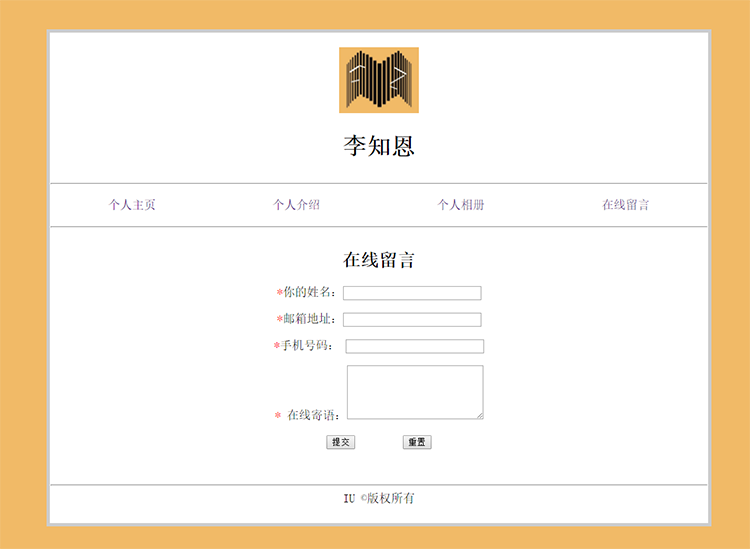Click the 你的姓名 field label

(309, 293)
